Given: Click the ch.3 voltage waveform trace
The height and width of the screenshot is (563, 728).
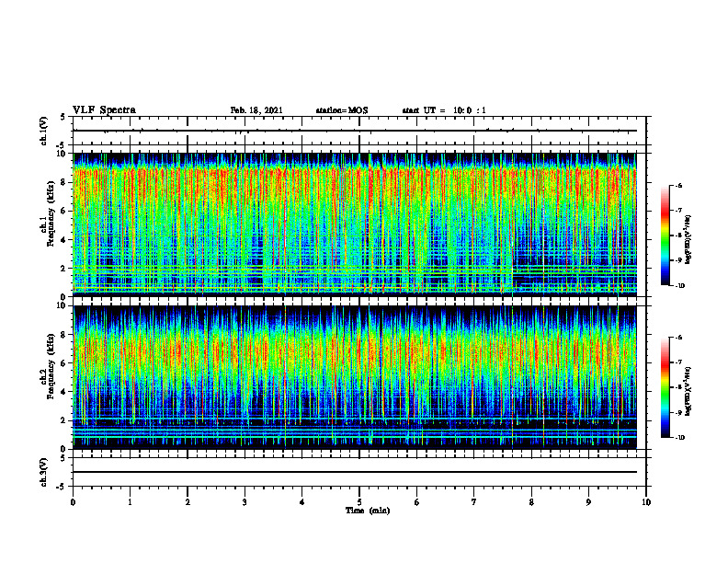Looking at the screenshot, I should pos(355,472).
